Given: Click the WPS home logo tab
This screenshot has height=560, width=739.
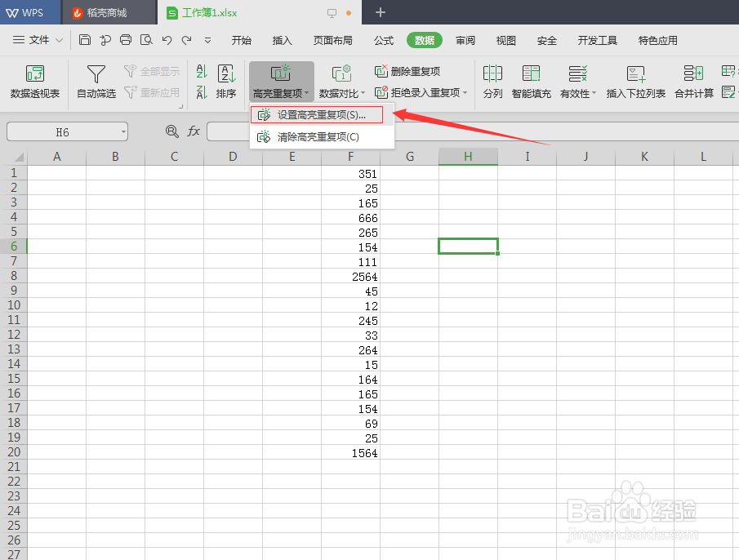Looking at the screenshot, I should [x=24, y=13].
